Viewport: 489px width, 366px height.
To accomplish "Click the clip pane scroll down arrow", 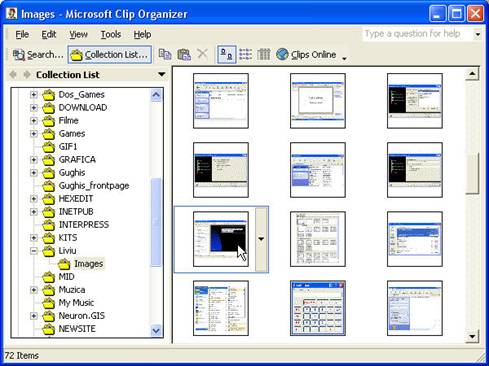I will pos(472,336).
